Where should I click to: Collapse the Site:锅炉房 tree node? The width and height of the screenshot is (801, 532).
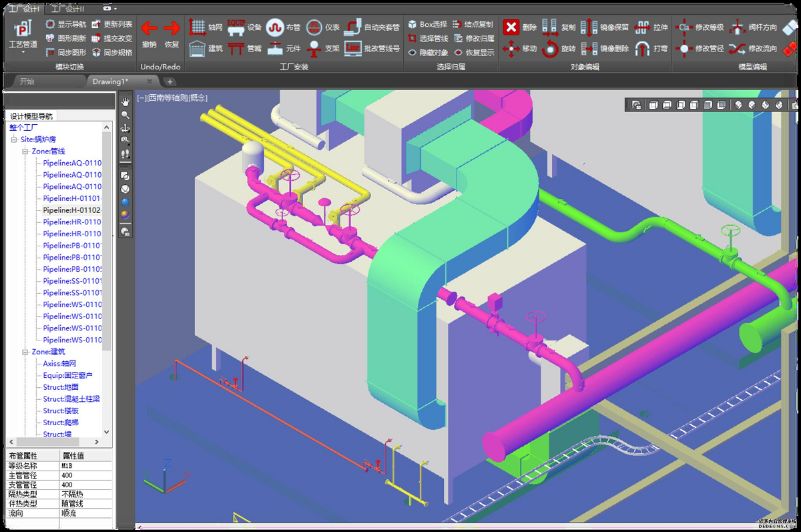coord(14,140)
